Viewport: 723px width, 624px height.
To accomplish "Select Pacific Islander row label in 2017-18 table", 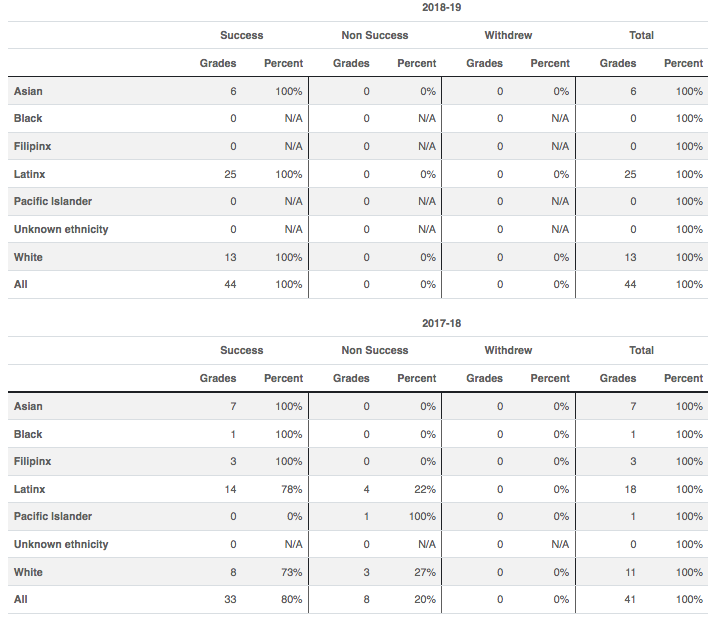I will click(53, 517).
